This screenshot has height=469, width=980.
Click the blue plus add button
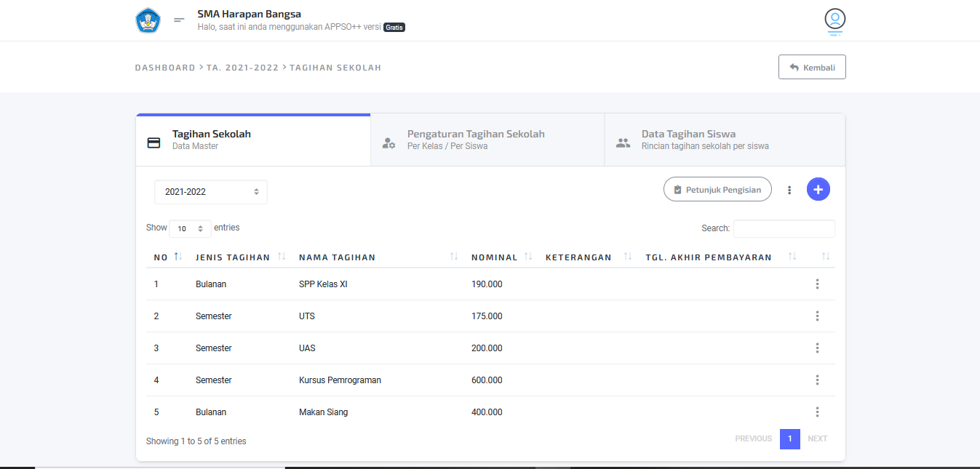pyautogui.click(x=818, y=189)
